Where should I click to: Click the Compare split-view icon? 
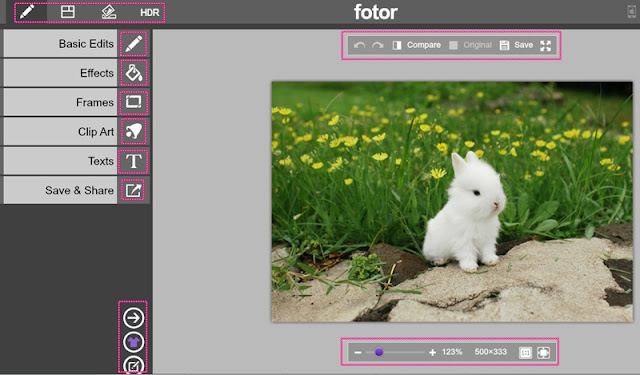click(x=397, y=45)
